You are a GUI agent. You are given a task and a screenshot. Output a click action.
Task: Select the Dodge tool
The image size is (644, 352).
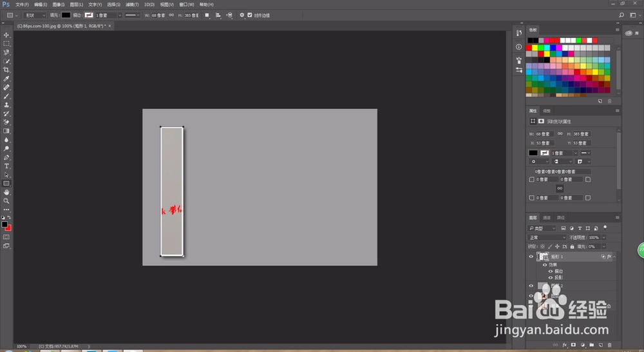tap(6, 148)
